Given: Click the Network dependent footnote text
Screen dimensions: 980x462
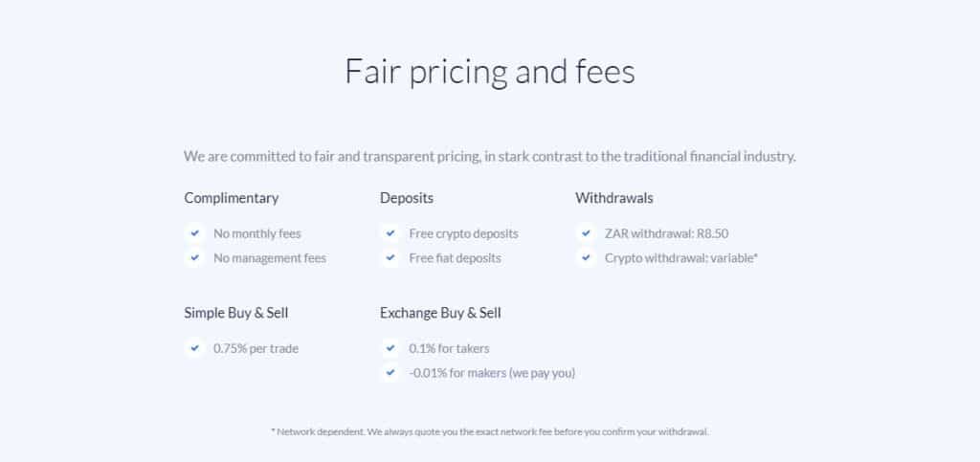Looking at the screenshot, I should [x=490, y=431].
